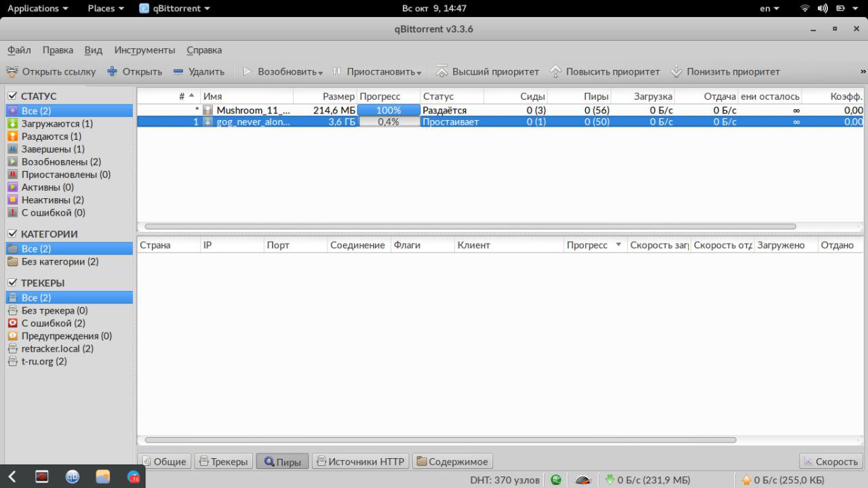
Task: Switch to the Пиры tab
Action: [x=282, y=462]
